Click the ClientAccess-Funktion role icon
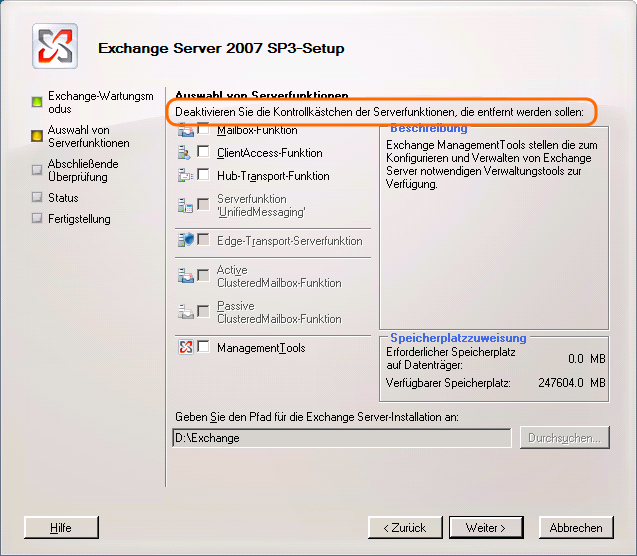Viewport: 637px width, 556px height. pos(185,153)
